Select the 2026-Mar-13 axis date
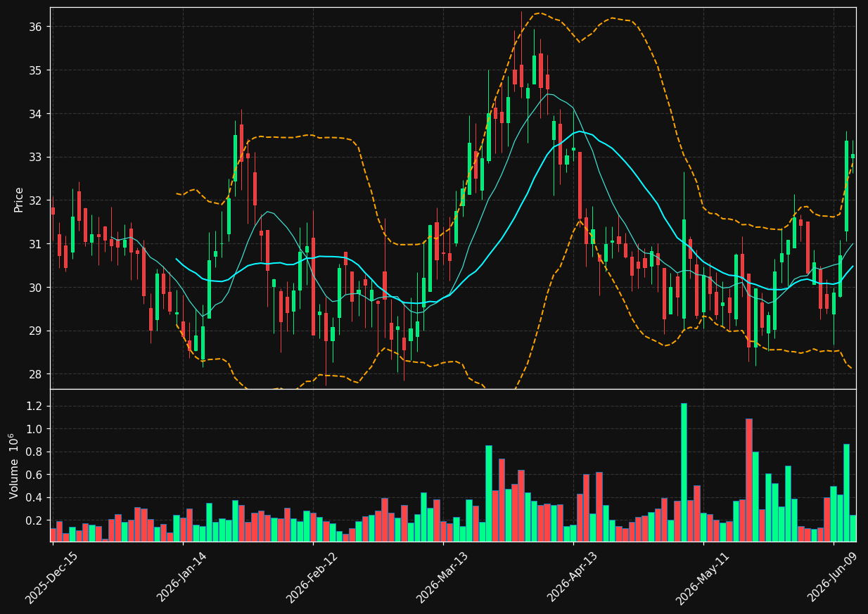Screen dimensions: 868x614 point(442,577)
